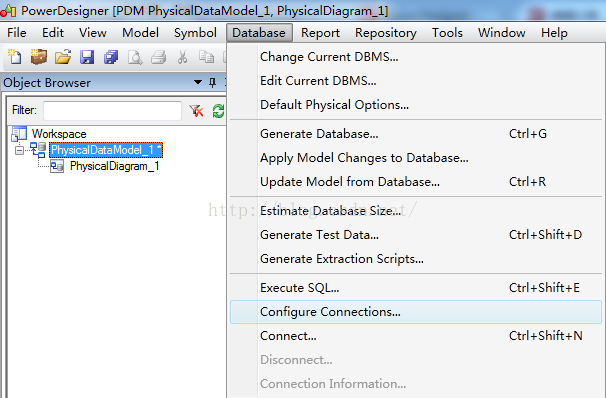Click the Print Preview toolbar icon

135,57
